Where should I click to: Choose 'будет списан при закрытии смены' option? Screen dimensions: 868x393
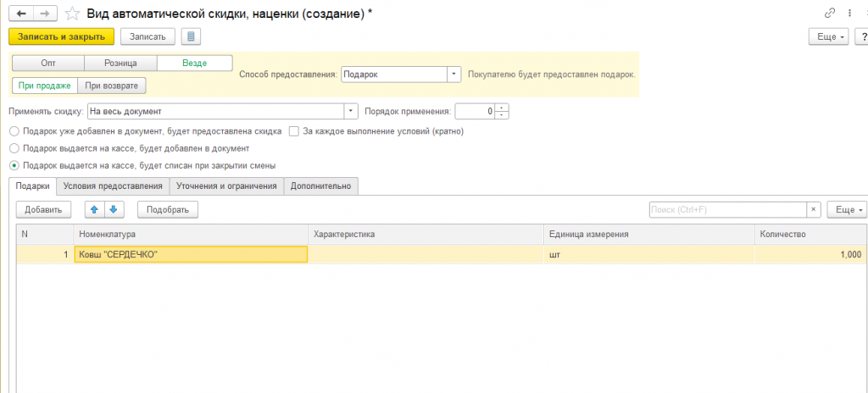[14, 165]
